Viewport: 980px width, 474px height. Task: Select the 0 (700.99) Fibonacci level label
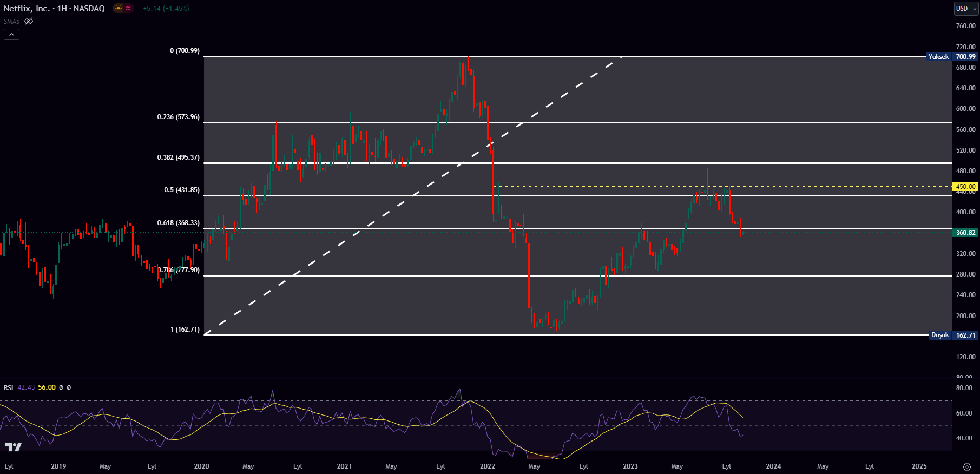[x=185, y=51]
